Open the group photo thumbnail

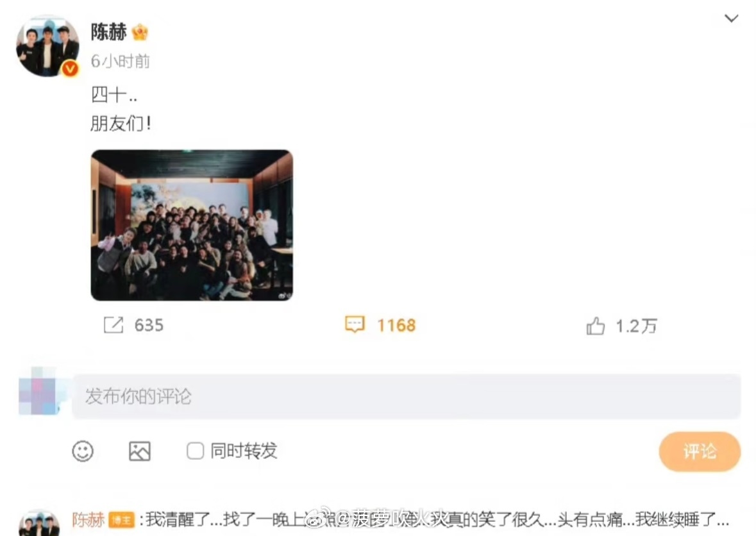[x=192, y=225]
